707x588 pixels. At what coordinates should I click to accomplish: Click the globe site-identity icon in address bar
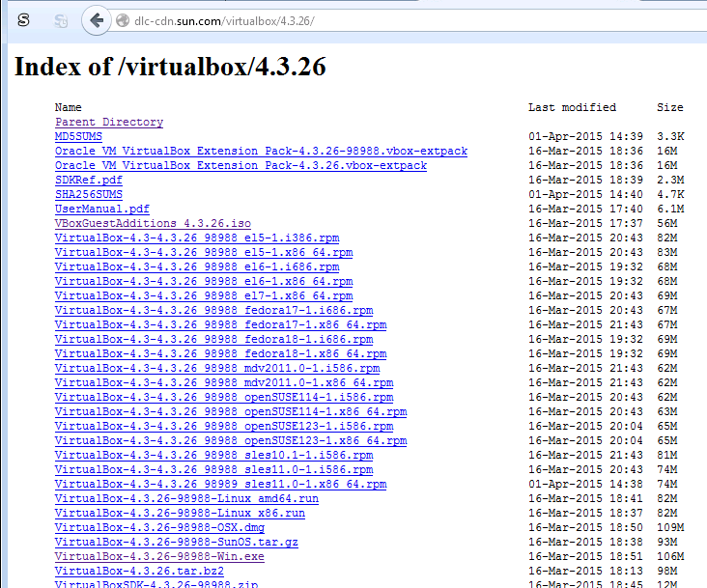[123, 20]
